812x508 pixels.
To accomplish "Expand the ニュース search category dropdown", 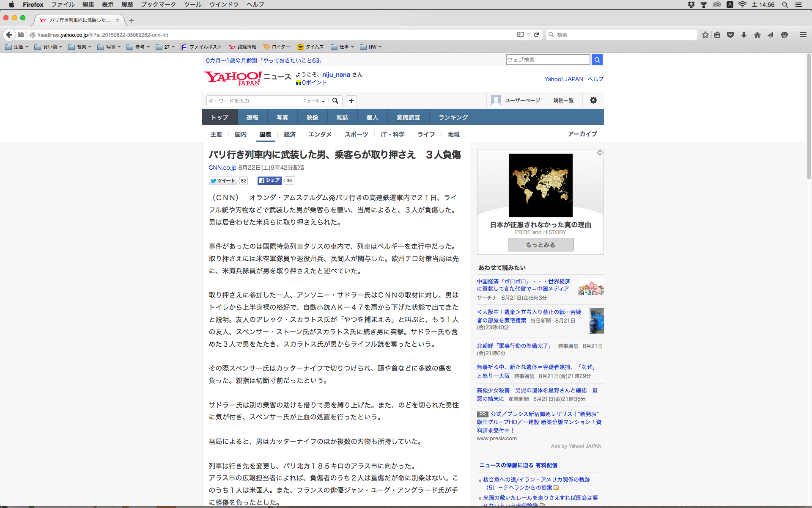I will (x=314, y=101).
